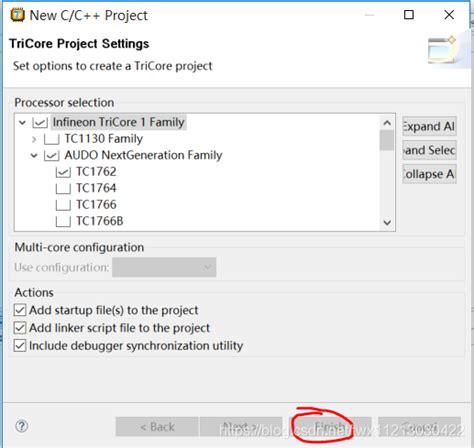Click the wizard banner image icon
474x448 pixels.
tap(442, 49)
